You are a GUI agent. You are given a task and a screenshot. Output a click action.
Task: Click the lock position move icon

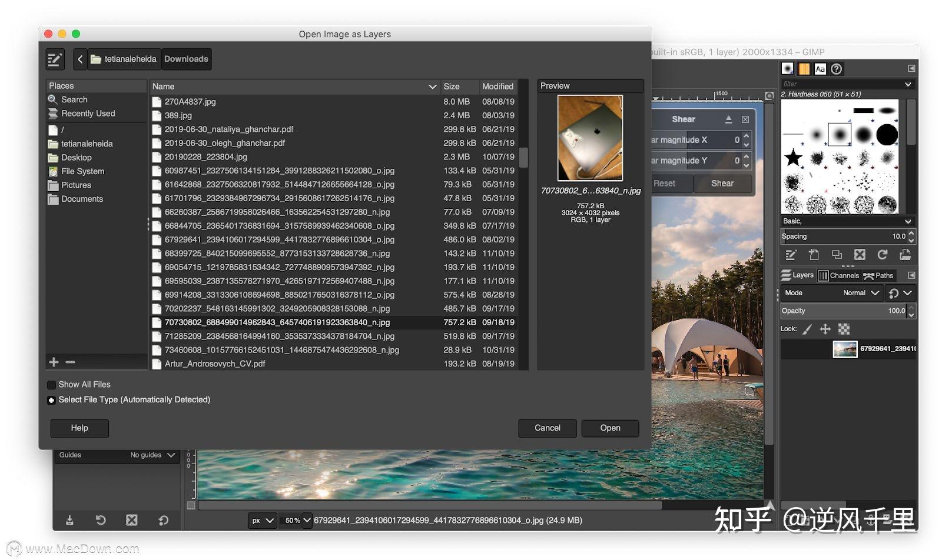coord(825,329)
